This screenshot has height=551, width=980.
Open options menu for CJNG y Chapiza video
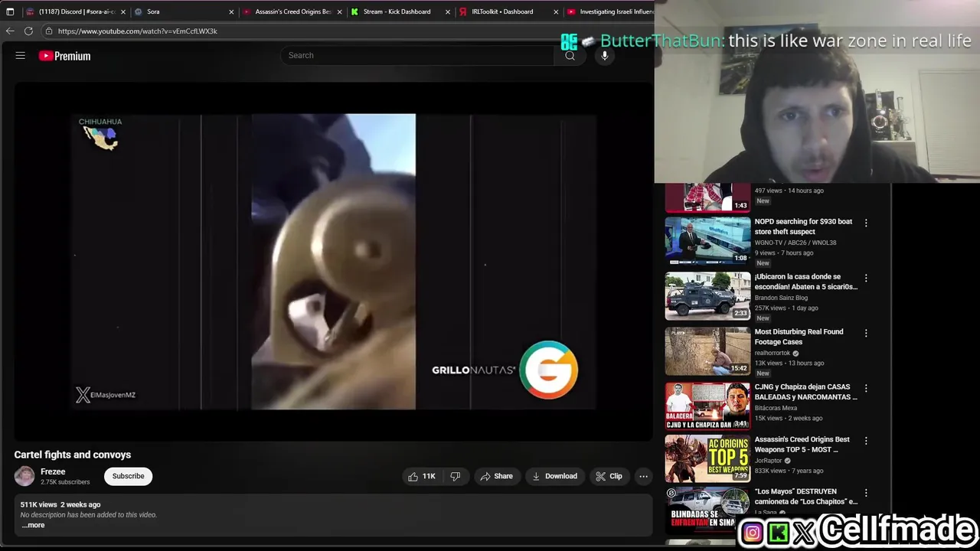click(x=866, y=388)
